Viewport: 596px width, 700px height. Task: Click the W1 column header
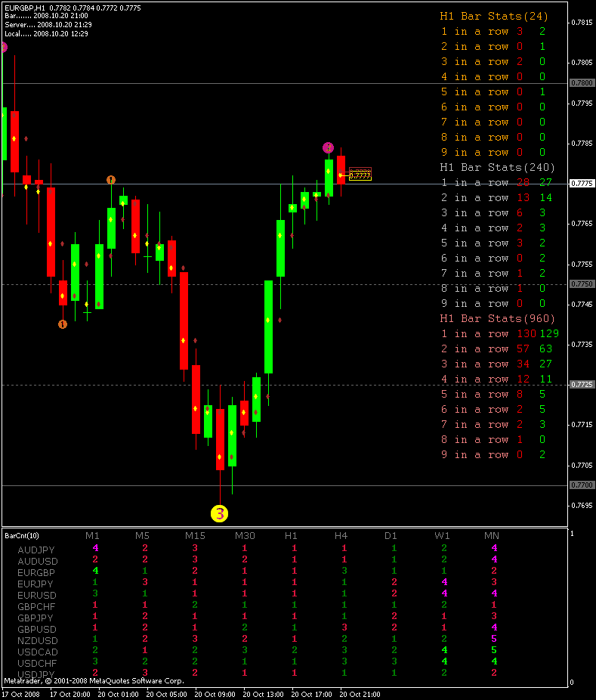[x=442, y=536]
